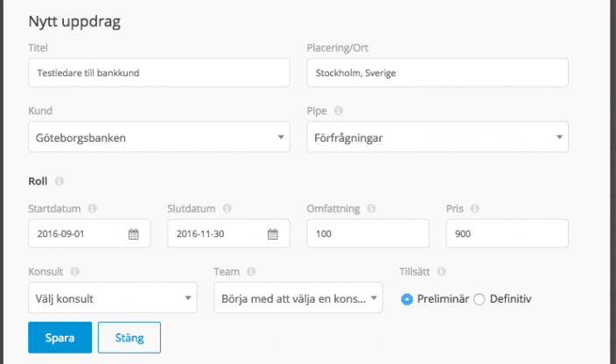Screen dimensions: 616x364
Task: Click the Omfattning info icon
Action: [x=372, y=209]
